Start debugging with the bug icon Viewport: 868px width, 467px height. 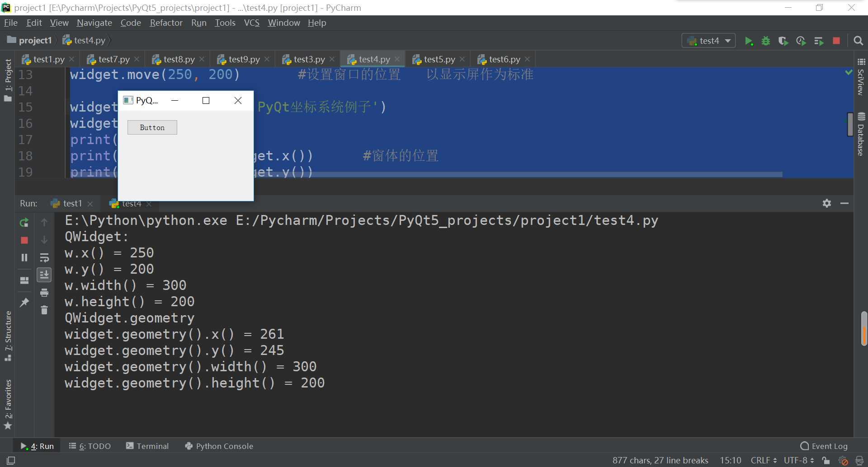coord(766,41)
